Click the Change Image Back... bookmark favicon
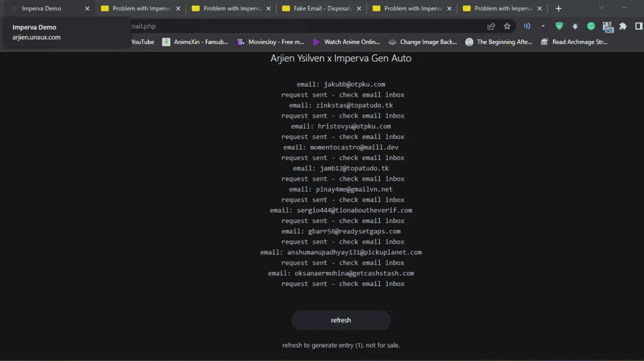 point(392,42)
